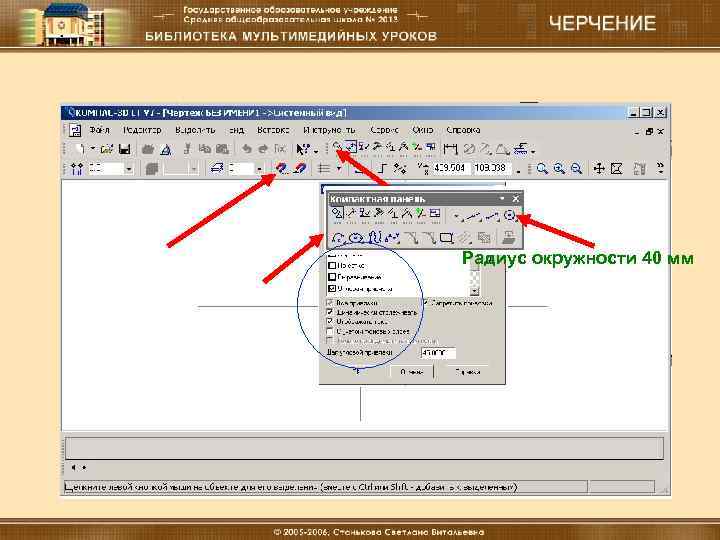Click the context help cursor icon
The image size is (720, 540).
click(x=303, y=149)
